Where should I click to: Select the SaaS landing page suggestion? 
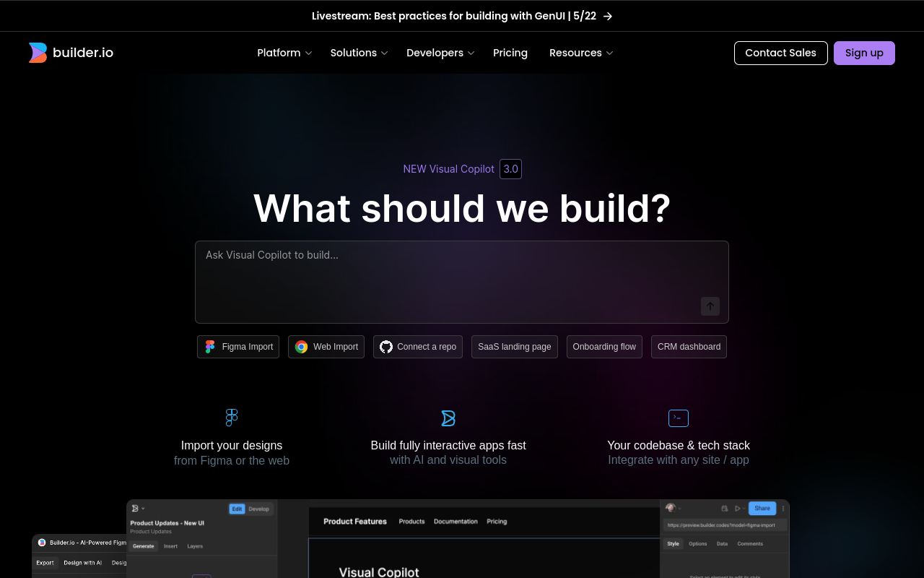coord(515,347)
